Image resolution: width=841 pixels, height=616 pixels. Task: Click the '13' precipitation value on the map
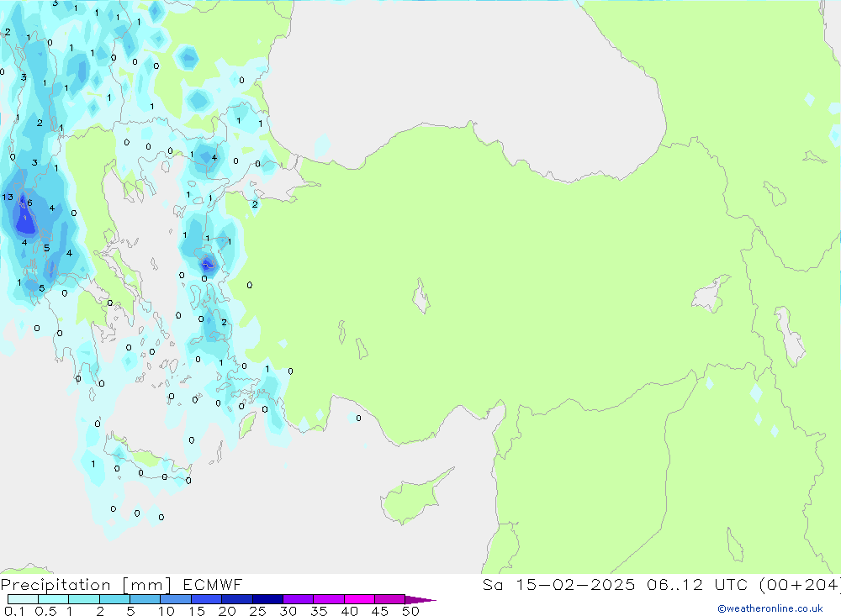tap(8, 197)
